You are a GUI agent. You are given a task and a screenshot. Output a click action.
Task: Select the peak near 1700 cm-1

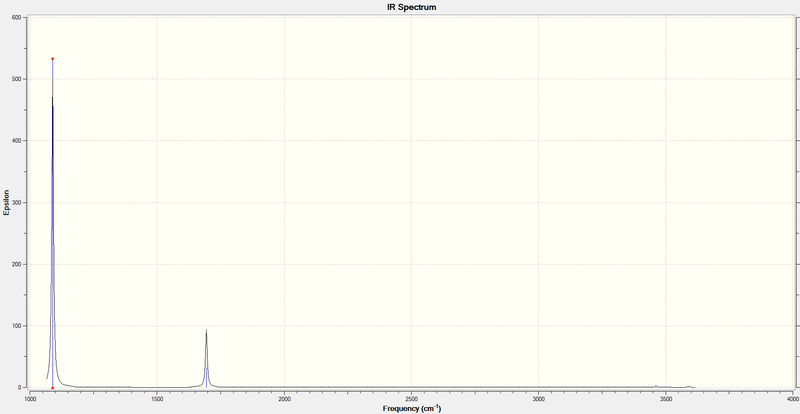point(206,359)
